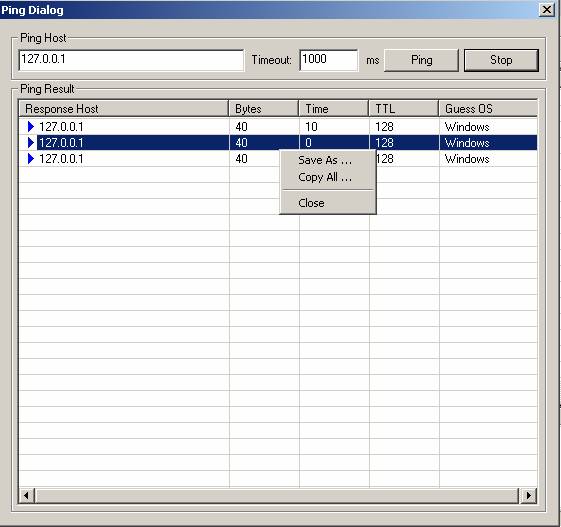Start pinging with the Ping button
561x527 pixels.
[x=421, y=60]
